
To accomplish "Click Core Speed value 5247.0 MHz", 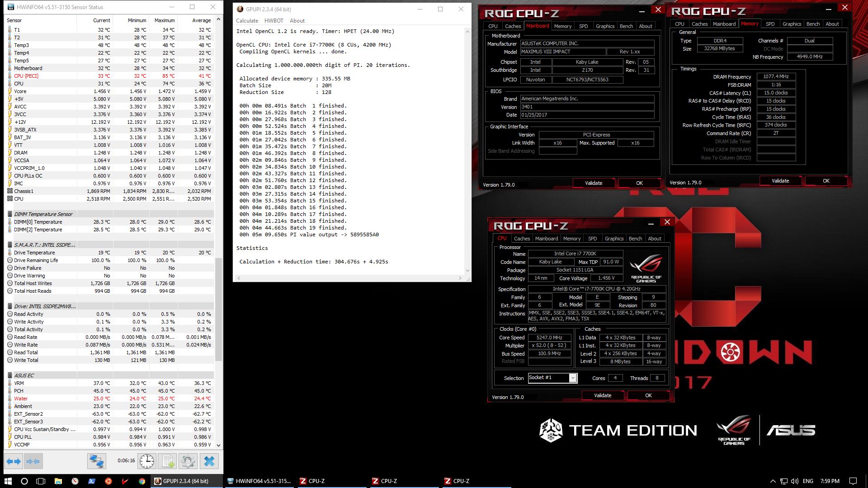I will pyautogui.click(x=549, y=338).
